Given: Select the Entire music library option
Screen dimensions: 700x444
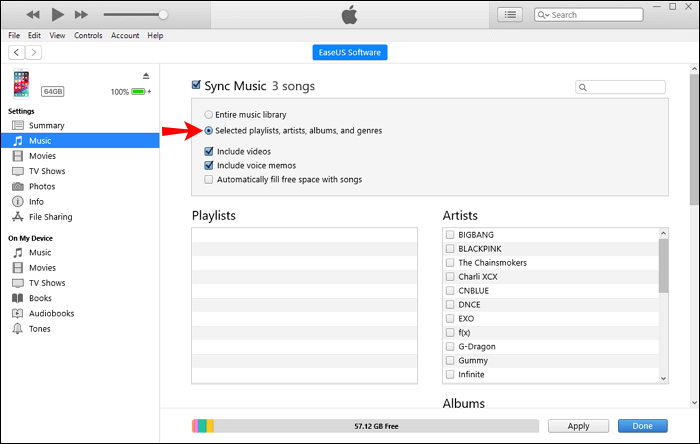Looking at the screenshot, I should (208, 115).
